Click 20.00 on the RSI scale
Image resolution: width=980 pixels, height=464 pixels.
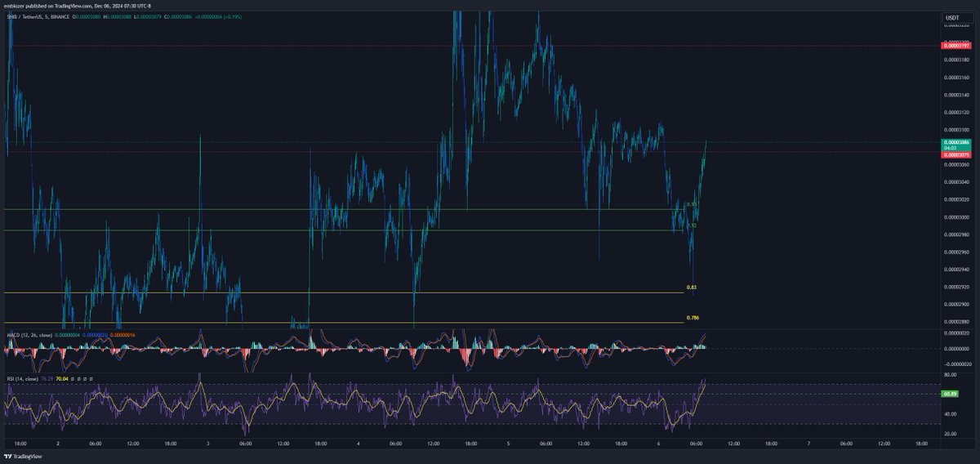(951, 434)
